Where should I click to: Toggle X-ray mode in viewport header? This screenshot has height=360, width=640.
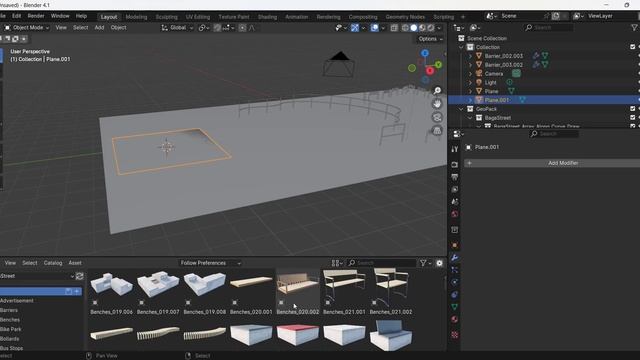coord(394,28)
